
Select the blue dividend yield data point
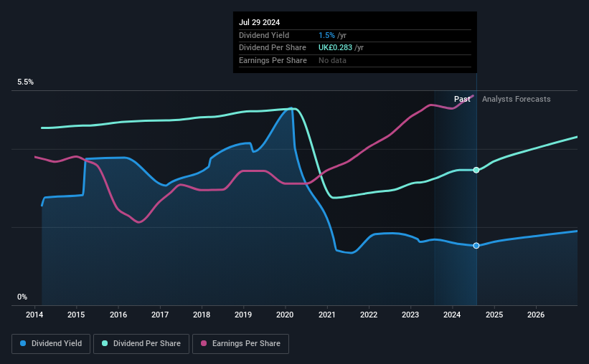click(476, 246)
